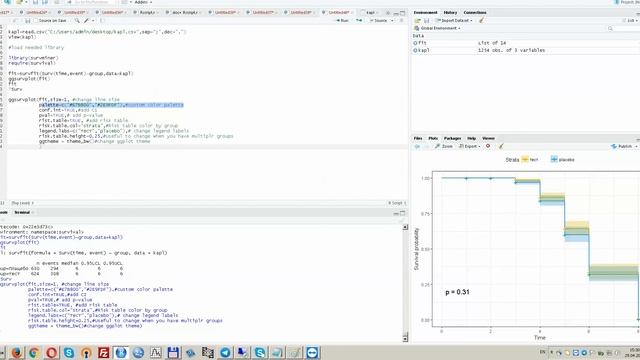Remove the current plot with the red X icon
This screenshot has width=640, height=360.
[x=488, y=146]
